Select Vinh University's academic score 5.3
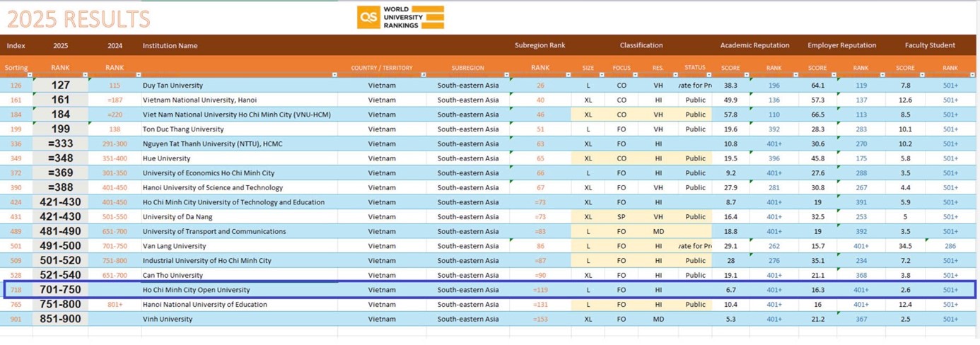Screen dimensions: 980x345 [x=730, y=319]
